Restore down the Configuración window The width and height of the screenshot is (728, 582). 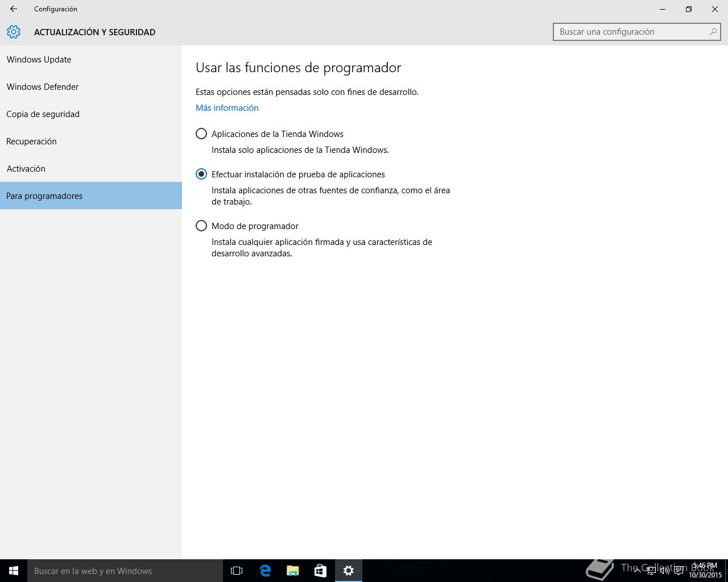689,9
